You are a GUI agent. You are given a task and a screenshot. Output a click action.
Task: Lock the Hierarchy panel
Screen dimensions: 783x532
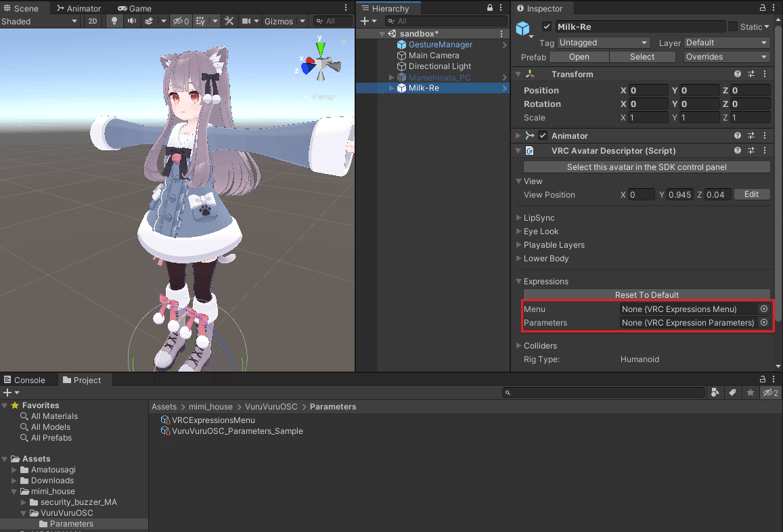coord(490,8)
